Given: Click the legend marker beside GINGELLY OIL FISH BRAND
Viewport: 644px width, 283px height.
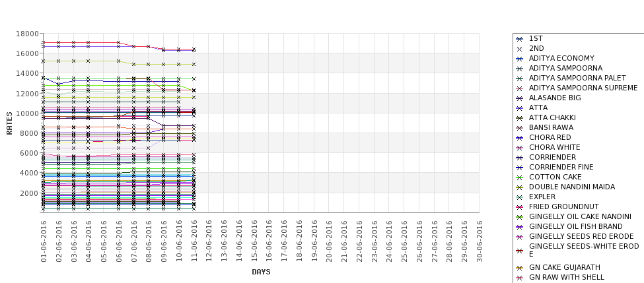Looking at the screenshot, I should (x=520, y=227).
